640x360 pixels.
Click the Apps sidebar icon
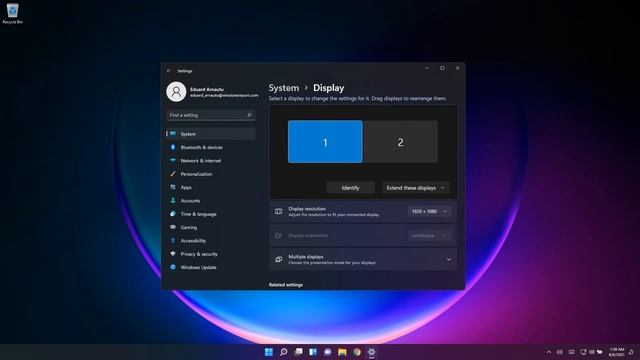coord(173,187)
